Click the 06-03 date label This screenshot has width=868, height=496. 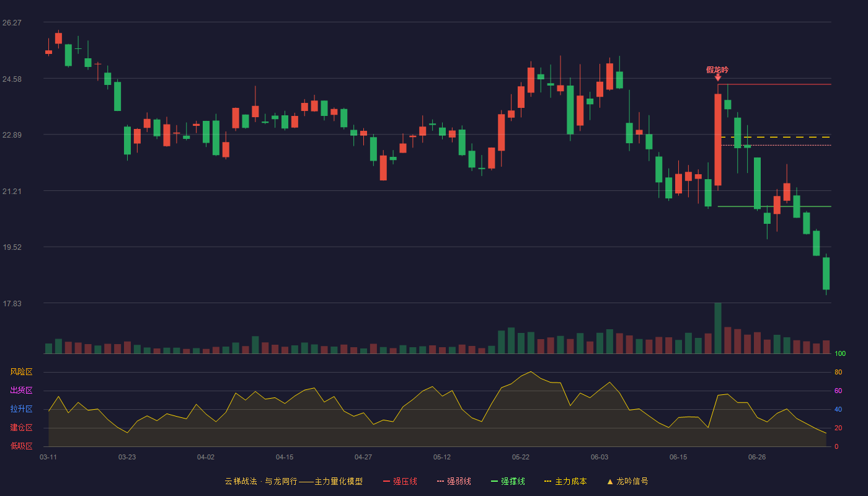point(600,457)
